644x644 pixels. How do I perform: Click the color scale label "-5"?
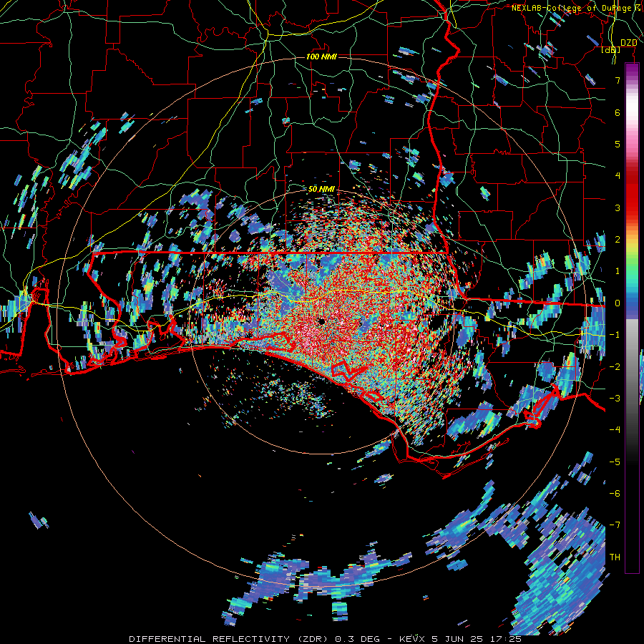615,462
